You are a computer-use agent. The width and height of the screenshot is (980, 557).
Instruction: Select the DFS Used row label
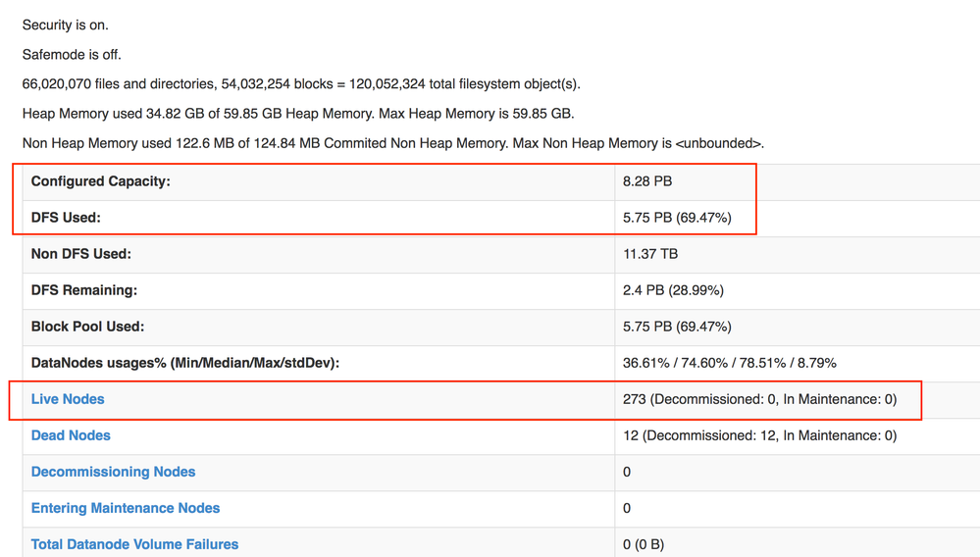(x=66, y=218)
